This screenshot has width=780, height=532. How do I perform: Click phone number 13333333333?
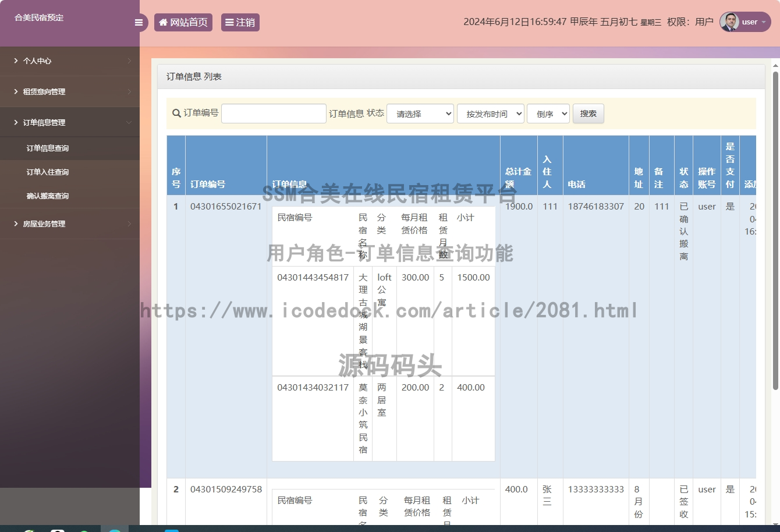pyautogui.click(x=596, y=489)
